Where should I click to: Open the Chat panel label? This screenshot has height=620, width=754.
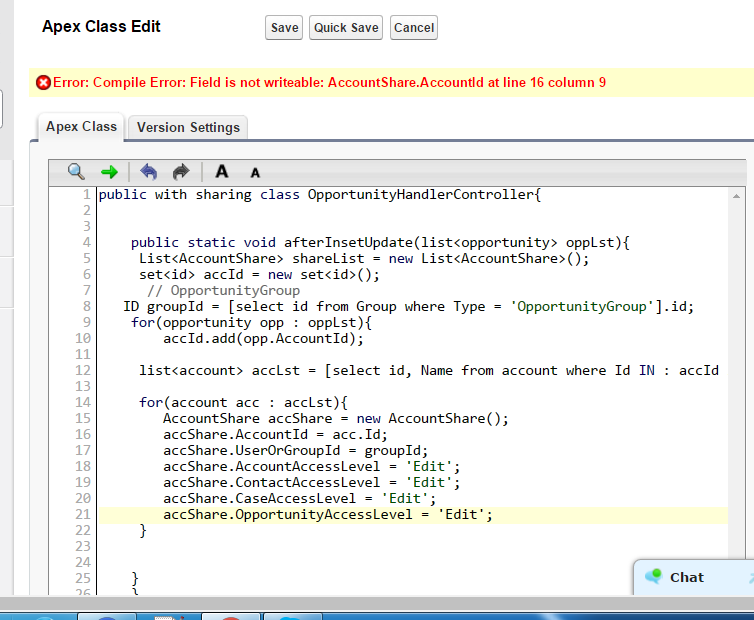click(x=687, y=577)
